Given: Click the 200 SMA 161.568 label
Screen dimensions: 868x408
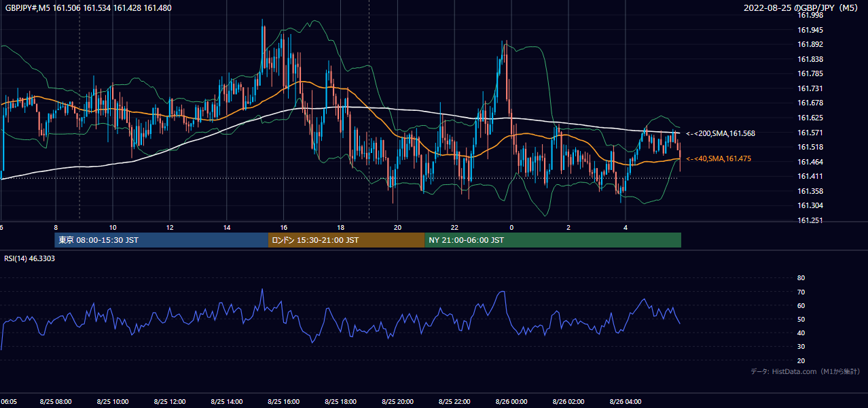Looking at the screenshot, I should [x=721, y=133].
